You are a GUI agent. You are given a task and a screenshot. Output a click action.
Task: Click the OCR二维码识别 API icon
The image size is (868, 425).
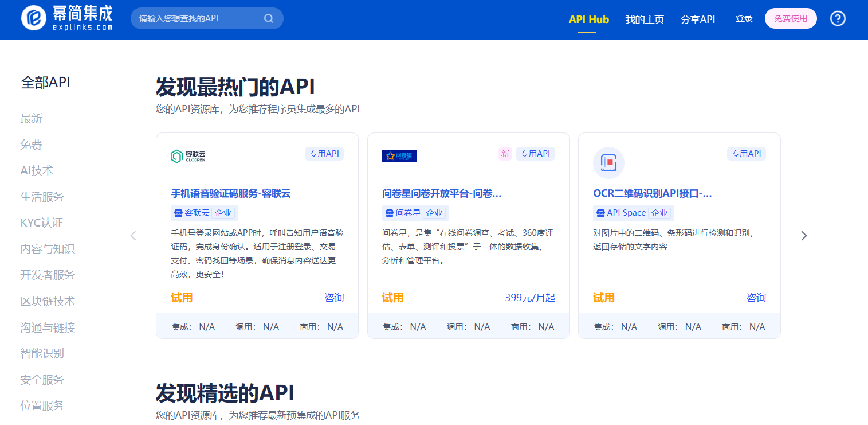click(608, 163)
